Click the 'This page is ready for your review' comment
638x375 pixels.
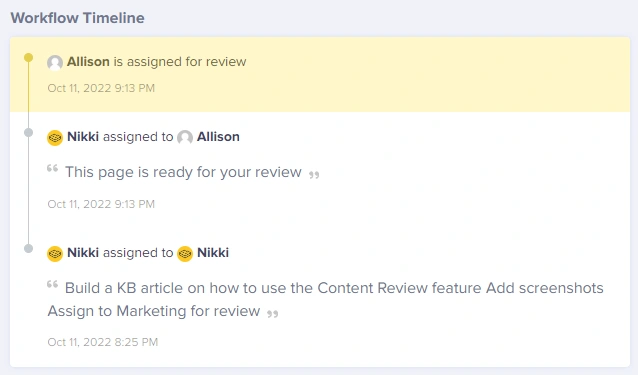184,172
